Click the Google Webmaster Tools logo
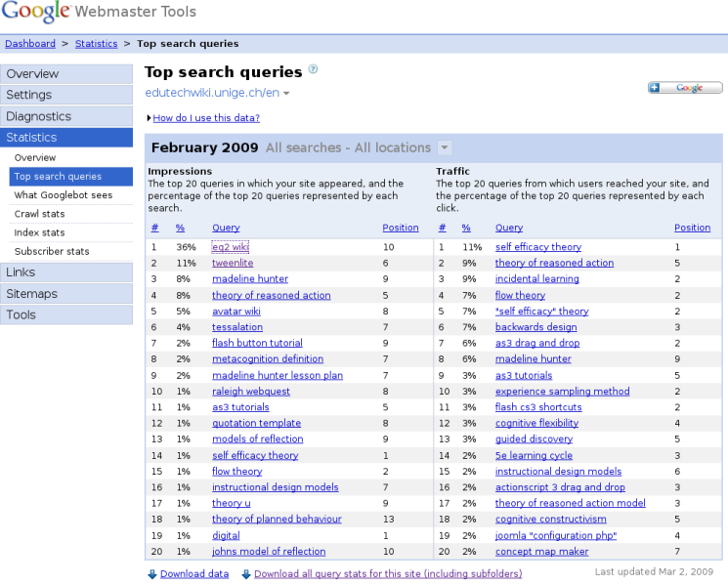Image resolution: width=728 pixels, height=585 pixels. pyautogui.click(x=99, y=11)
